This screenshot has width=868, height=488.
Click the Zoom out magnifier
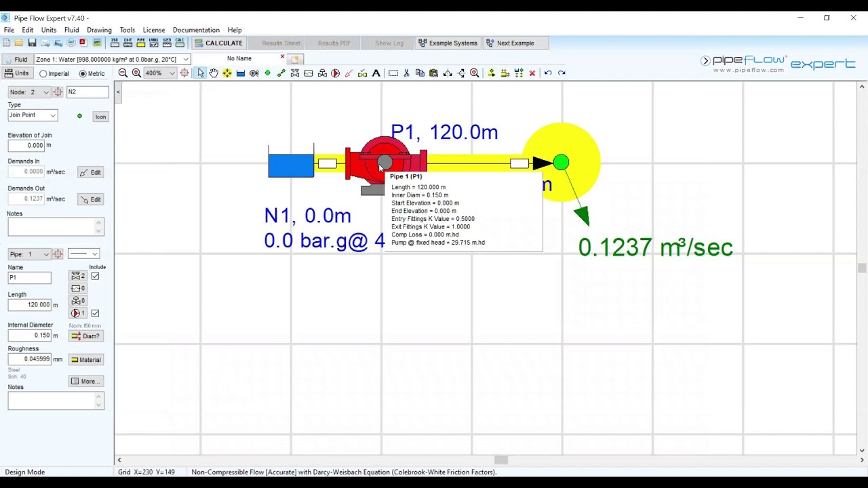pos(123,73)
